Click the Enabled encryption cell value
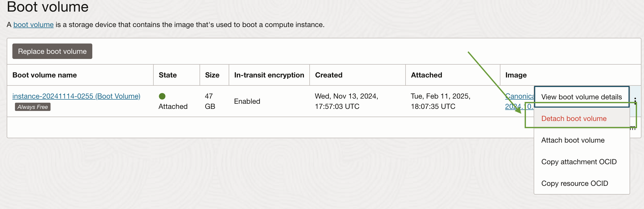Viewport: 644px width, 209px height. 247,101
